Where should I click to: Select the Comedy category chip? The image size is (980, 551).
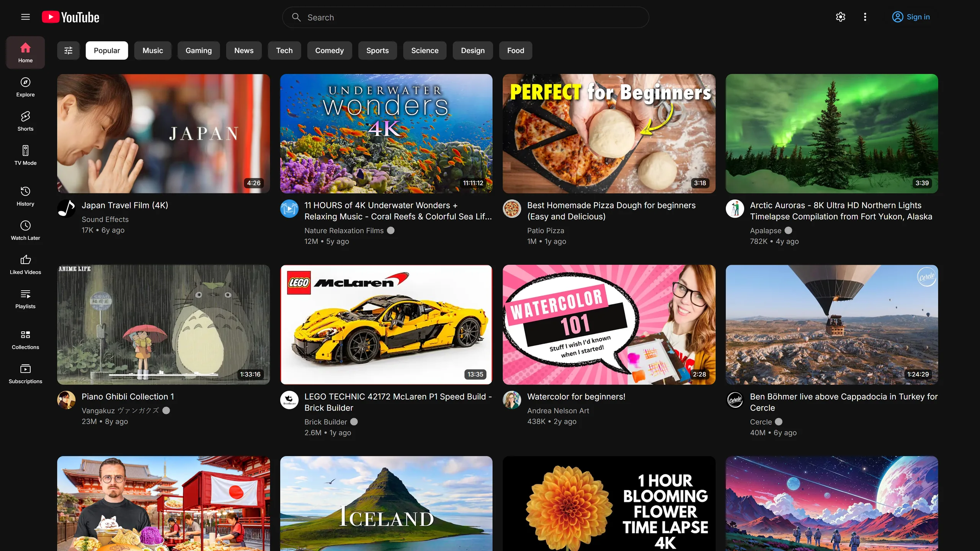329,51
